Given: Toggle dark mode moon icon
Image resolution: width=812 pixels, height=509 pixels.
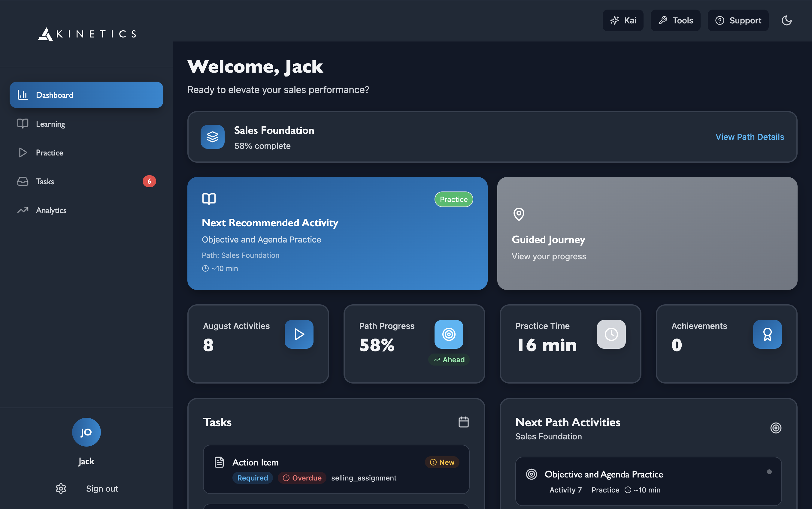Looking at the screenshot, I should (786, 20).
